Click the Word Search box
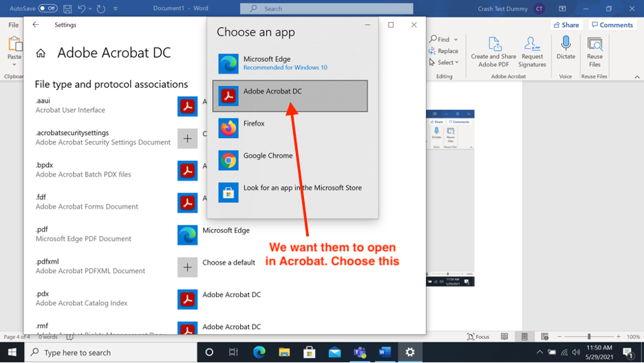The height and width of the screenshot is (363, 644). [x=327, y=8]
